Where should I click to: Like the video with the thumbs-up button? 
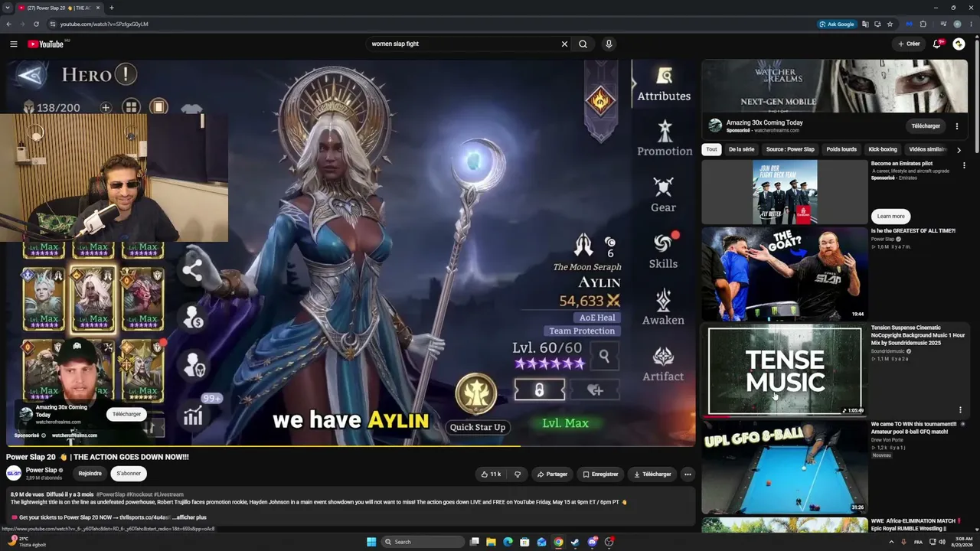point(491,474)
